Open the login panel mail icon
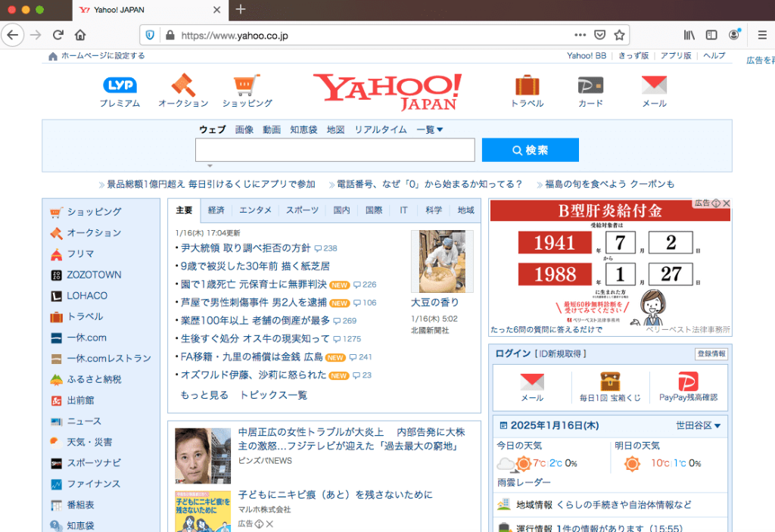775x532 pixels. (532, 381)
